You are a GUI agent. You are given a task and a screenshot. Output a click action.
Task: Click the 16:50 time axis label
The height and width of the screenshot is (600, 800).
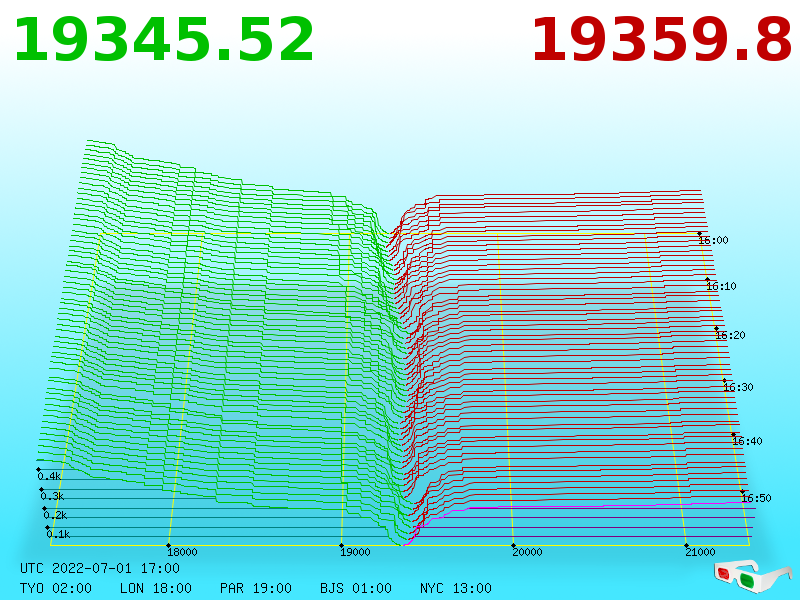pos(756,498)
